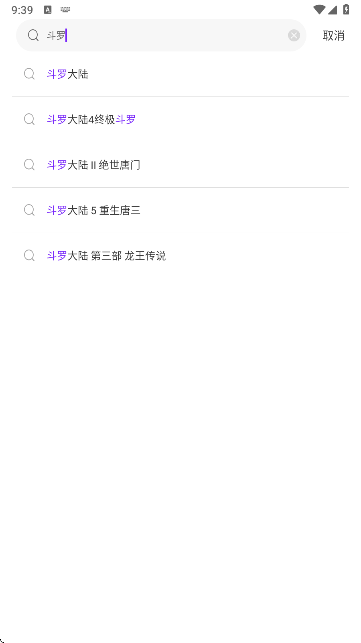Tap 取消 to cancel the search
The height and width of the screenshot is (643, 361).
point(334,36)
